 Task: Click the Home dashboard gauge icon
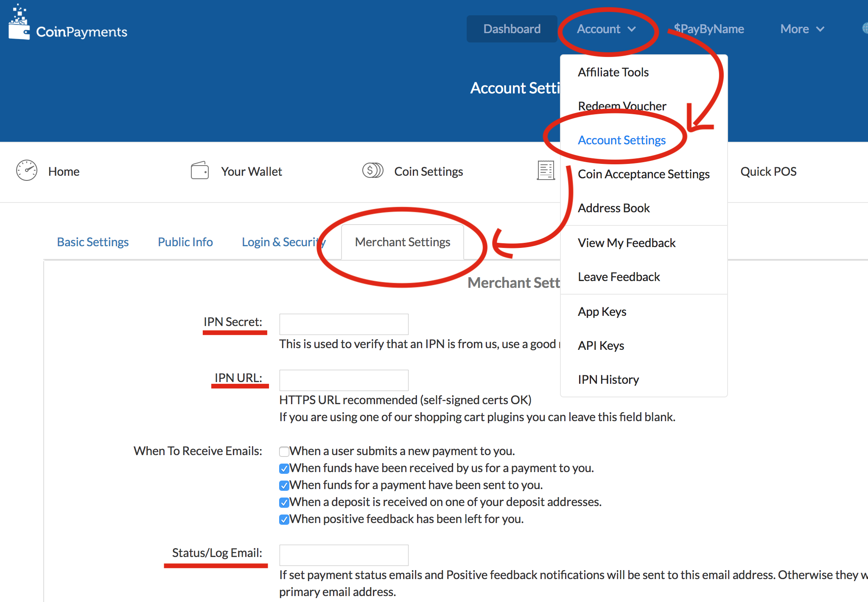(x=27, y=171)
